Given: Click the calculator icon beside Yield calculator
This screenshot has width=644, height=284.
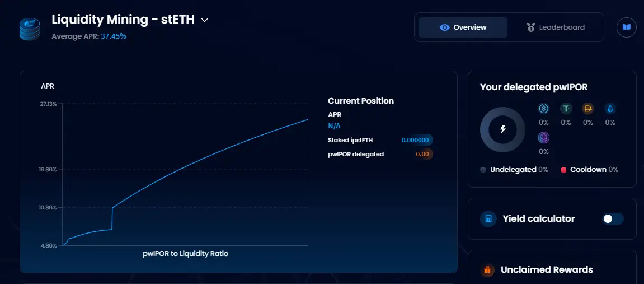Looking at the screenshot, I should [x=488, y=218].
